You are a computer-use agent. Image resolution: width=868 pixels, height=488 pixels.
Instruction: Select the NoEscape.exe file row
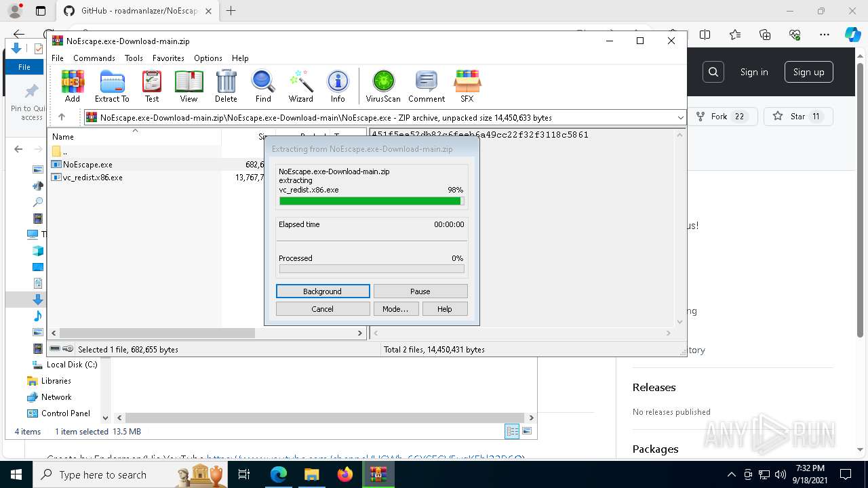158,165
